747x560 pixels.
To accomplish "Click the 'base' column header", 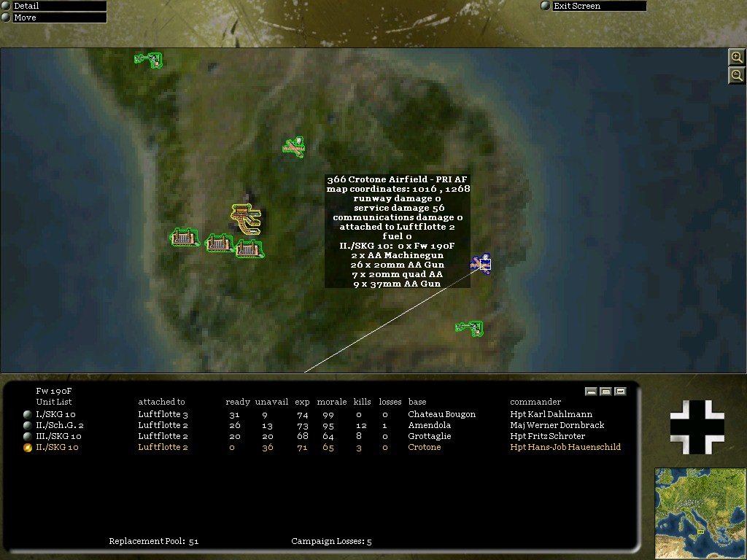I will [x=417, y=402].
